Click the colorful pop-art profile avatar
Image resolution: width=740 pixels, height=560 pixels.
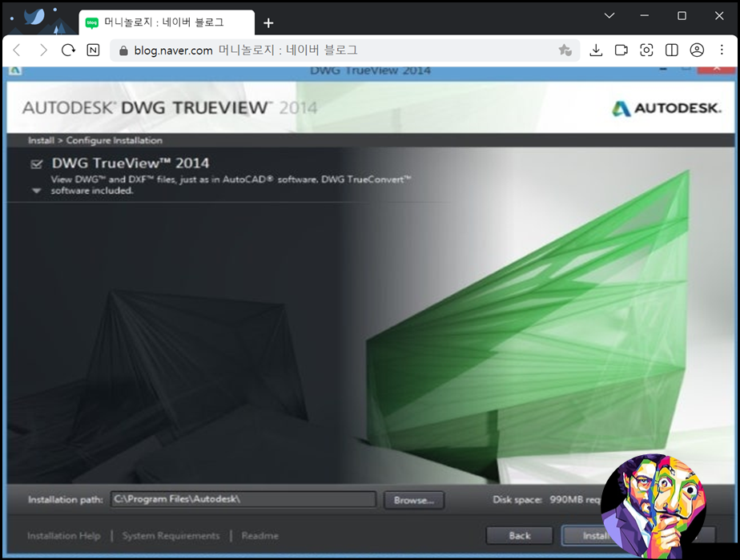(x=654, y=506)
